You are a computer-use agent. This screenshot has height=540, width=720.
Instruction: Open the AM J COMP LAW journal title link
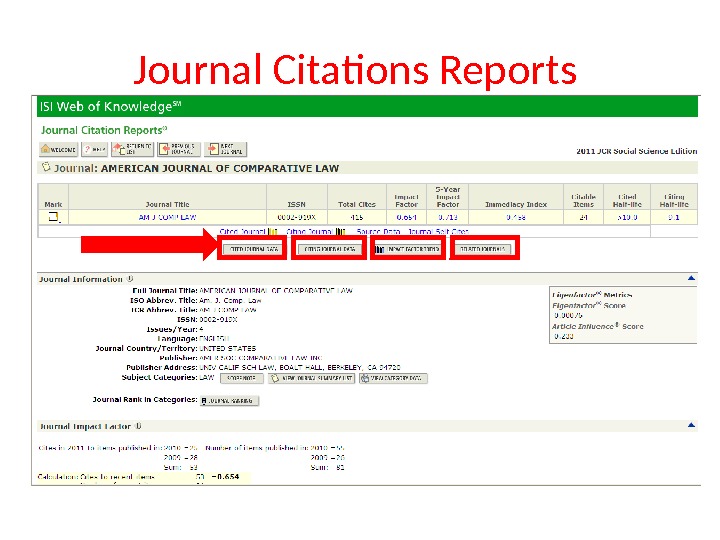pyautogui.click(x=167, y=217)
